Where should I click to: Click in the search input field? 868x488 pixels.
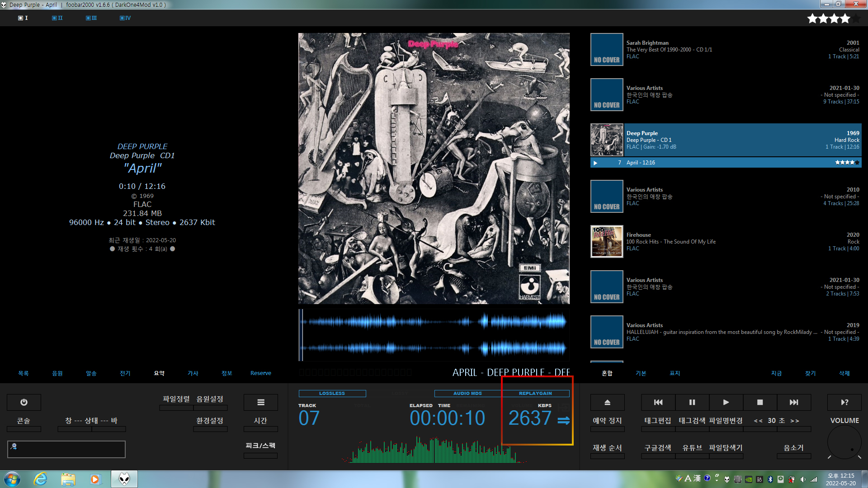pos(66,449)
